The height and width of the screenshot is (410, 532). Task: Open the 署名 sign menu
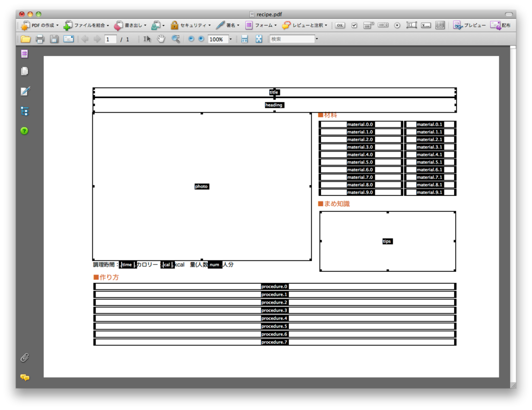tap(228, 25)
